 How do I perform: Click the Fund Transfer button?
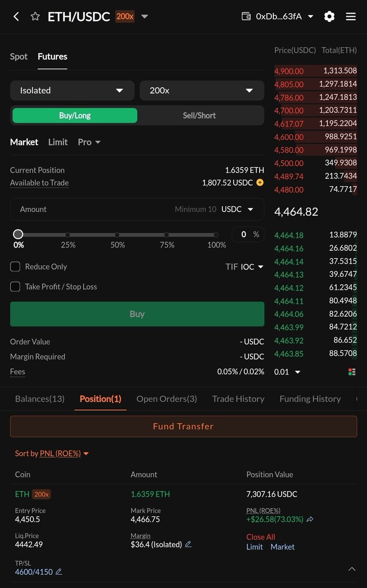[183, 426]
